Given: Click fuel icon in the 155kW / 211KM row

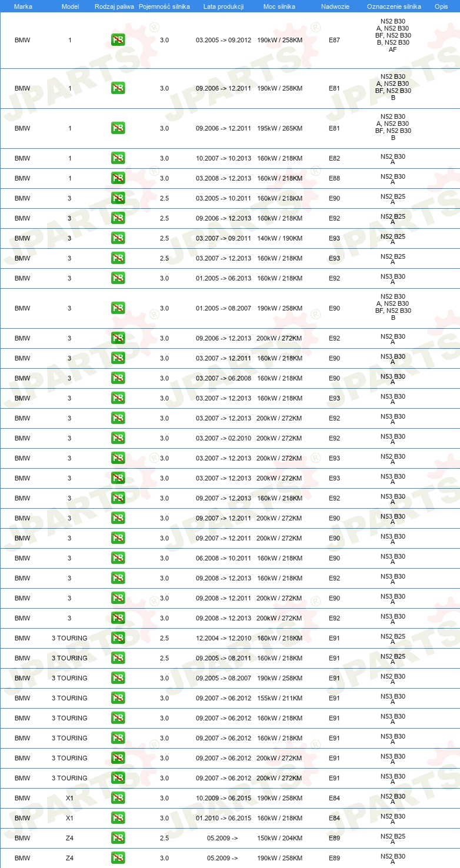Looking at the screenshot, I should [x=118, y=698].
